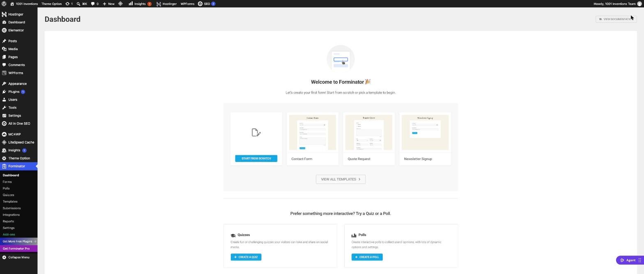Select the Newsletter Signup template thumbnail
The width and height of the screenshot is (644, 274).
click(x=425, y=132)
